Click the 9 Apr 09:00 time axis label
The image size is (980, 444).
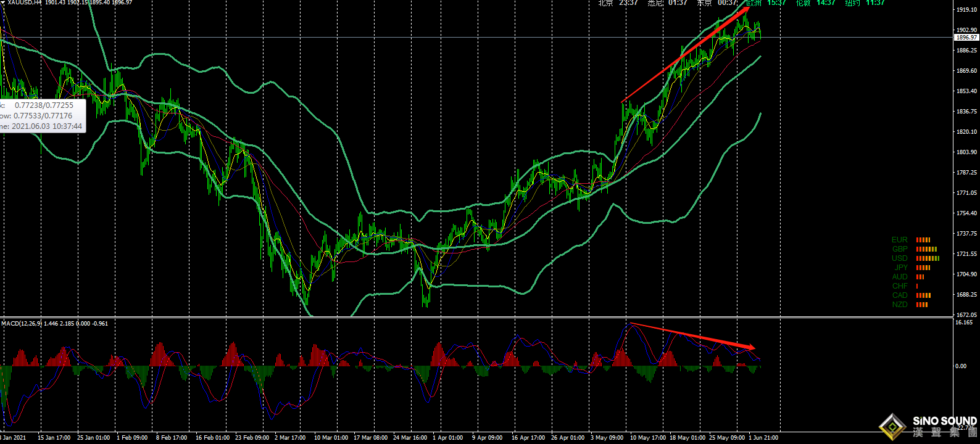488,438
